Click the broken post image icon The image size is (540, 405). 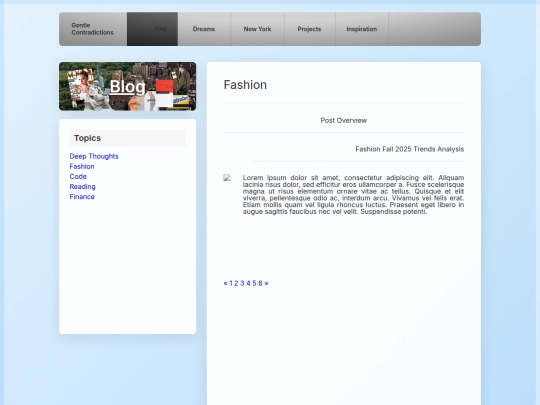click(227, 178)
